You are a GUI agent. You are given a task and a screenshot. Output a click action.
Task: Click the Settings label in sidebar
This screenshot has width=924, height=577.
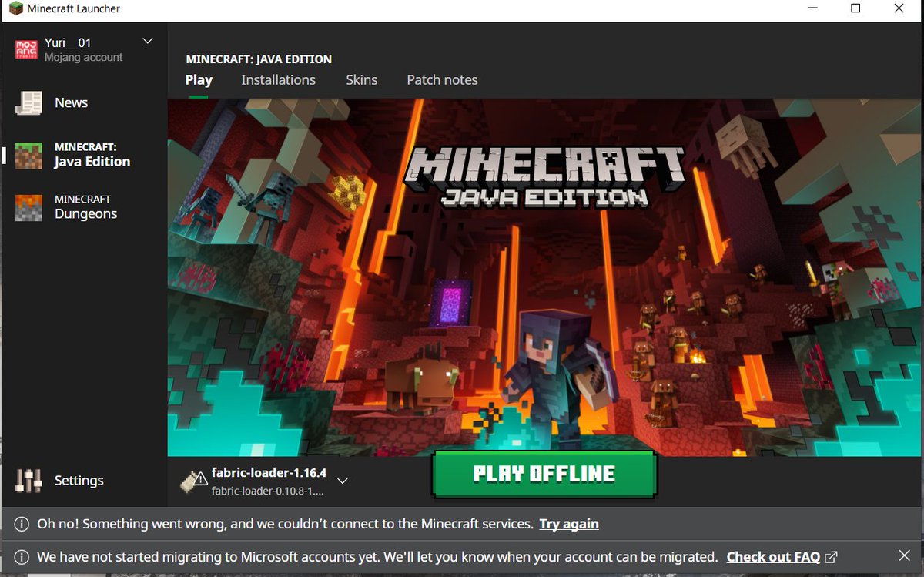[79, 481]
